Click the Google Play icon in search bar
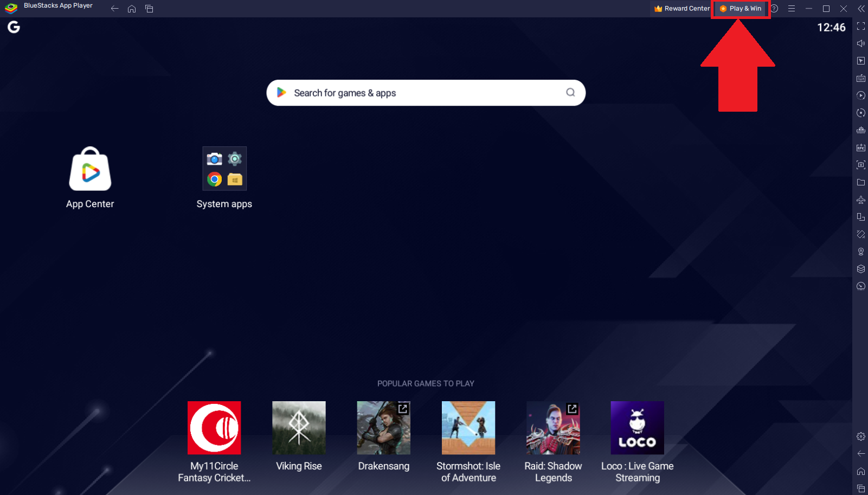The width and height of the screenshot is (868, 495). pos(281,93)
